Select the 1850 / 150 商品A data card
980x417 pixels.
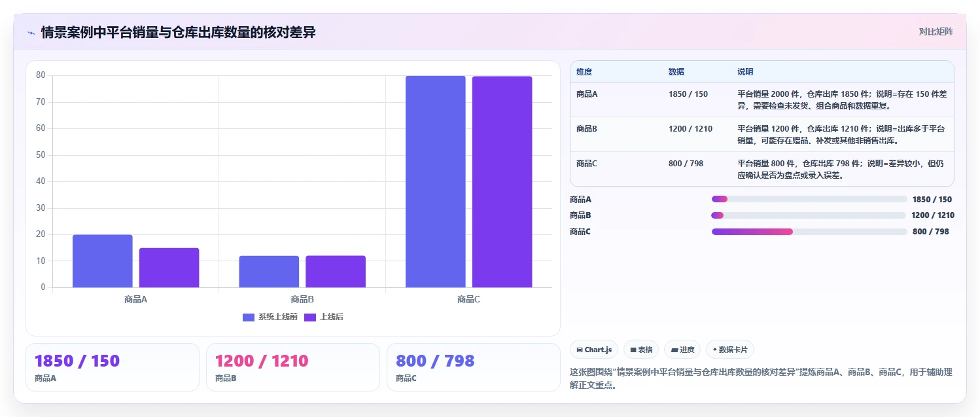click(113, 367)
